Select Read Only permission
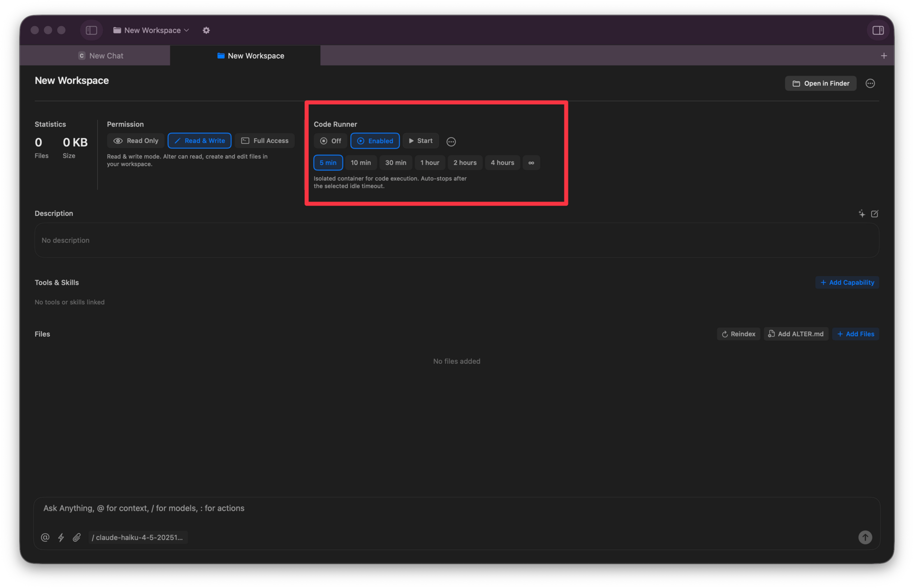 click(x=136, y=141)
